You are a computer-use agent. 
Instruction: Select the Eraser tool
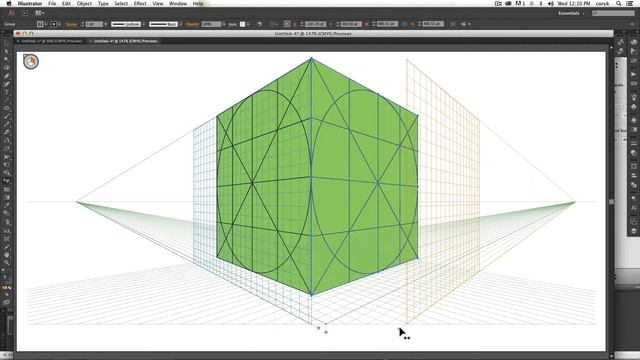[x=6, y=133]
